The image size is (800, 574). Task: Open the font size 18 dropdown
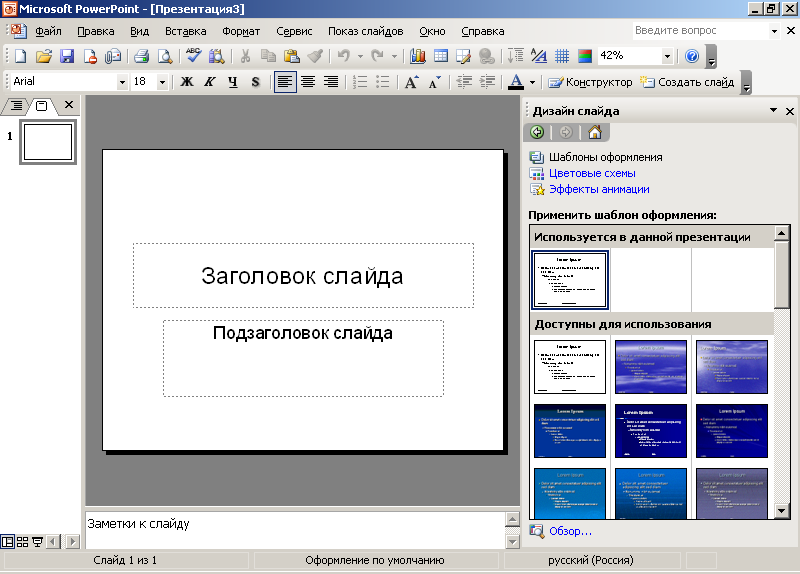pos(162,82)
